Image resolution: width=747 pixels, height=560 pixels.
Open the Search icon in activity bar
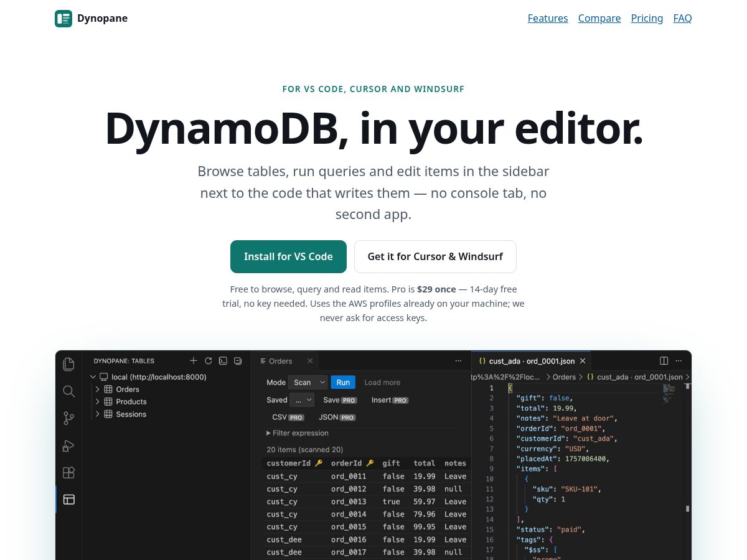click(69, 391)
